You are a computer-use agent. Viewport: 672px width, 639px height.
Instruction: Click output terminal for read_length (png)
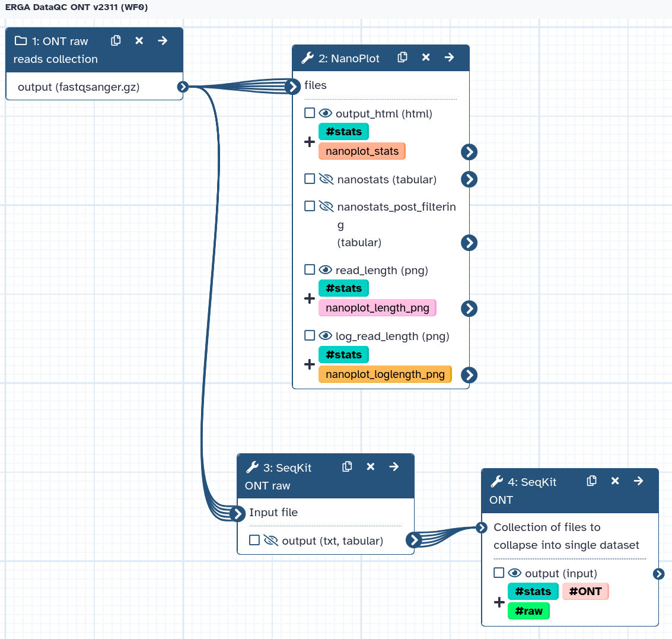point(469,309)
